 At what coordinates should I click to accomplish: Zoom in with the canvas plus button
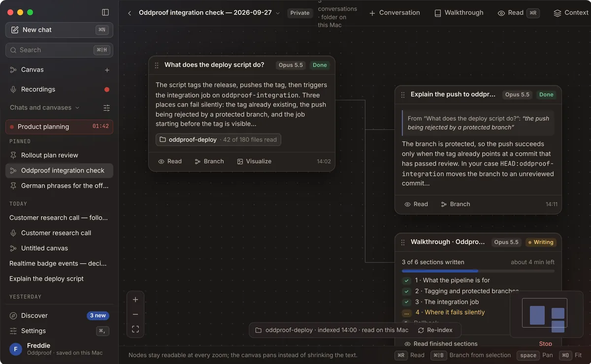[x=135, y=299]
